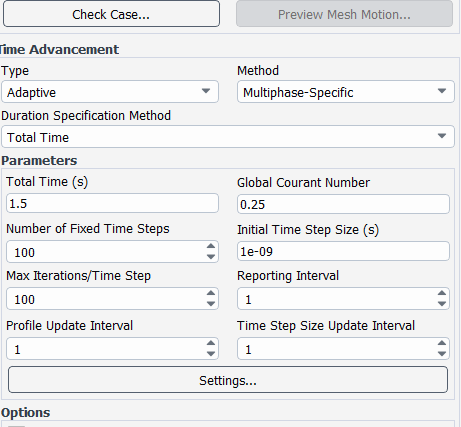Decrease Time Step Size Update Interval
Viewport: 461px width, 427px height.
coord(442,353)
